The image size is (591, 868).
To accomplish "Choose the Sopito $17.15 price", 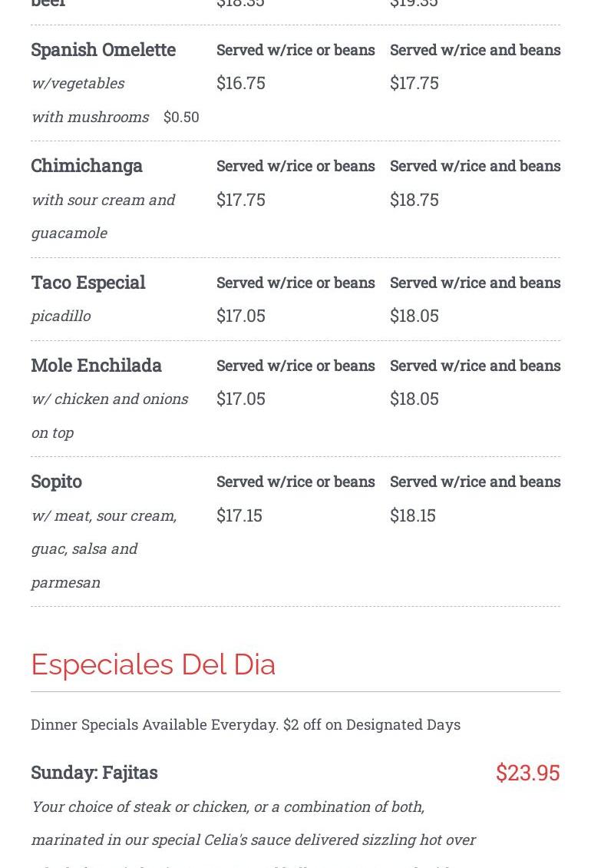I will 239,515.
